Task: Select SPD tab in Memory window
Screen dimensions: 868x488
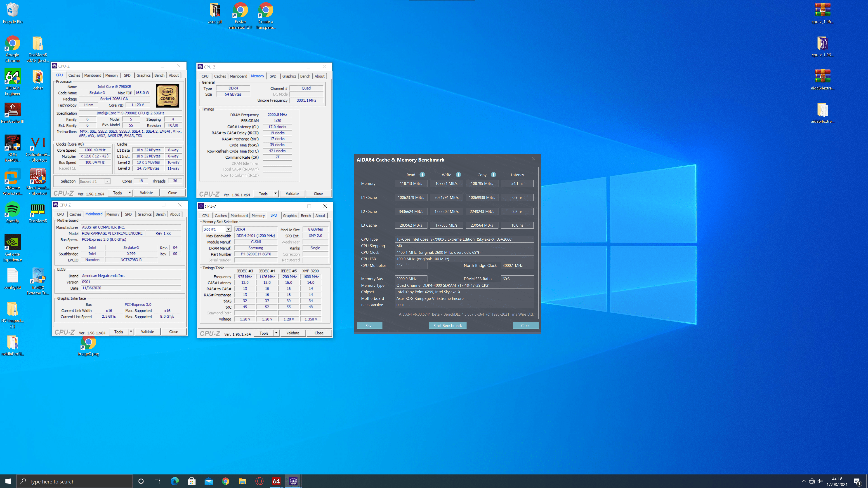Action: click(x=273, y=76)
